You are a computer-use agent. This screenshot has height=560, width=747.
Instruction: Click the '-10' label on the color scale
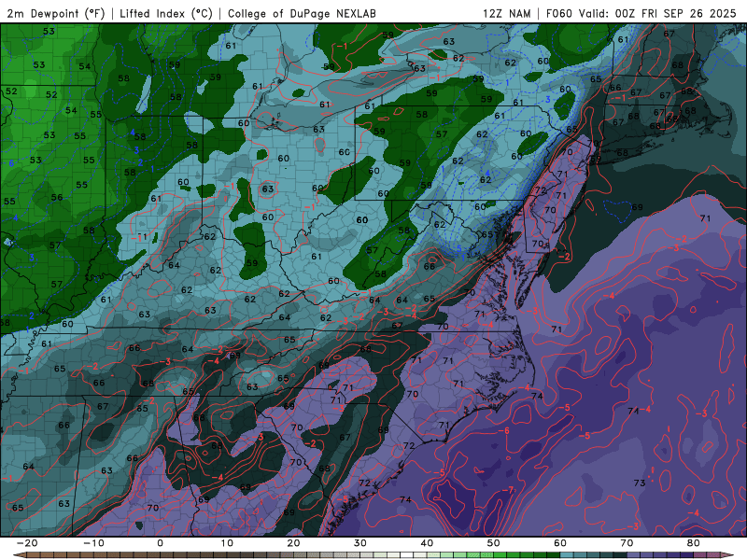[x=93, y=543]
